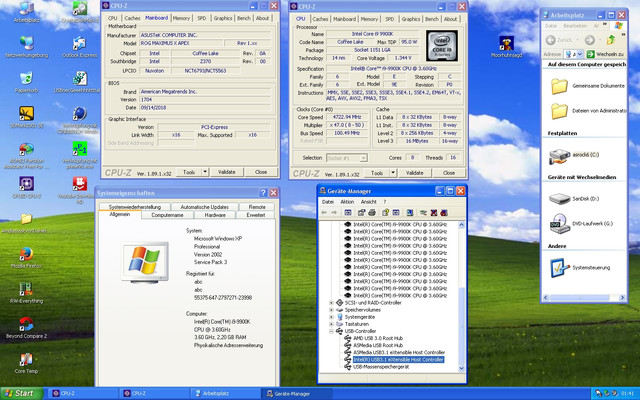This screenshot has width=640, height=400.
Task: Open the Ansicht menu in Geräte-Manager
Action: [x=369, y=202]
